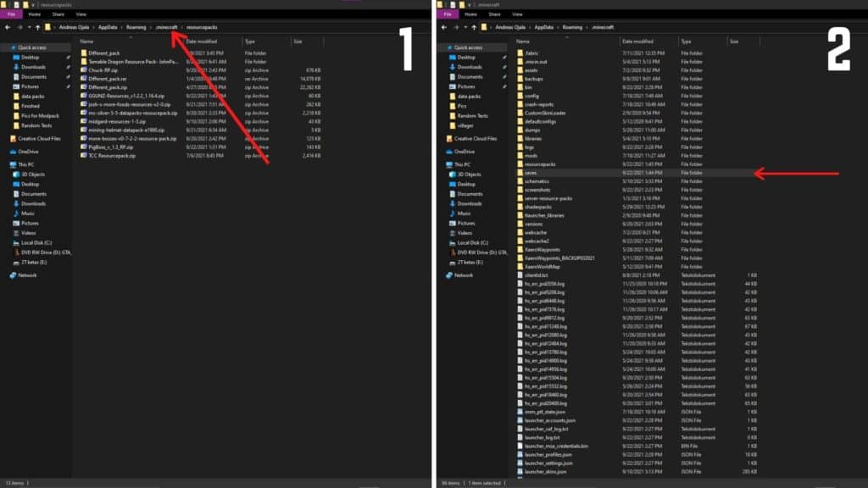Open File tab in window 2
The image size is (868, 488).
[448, 14]
